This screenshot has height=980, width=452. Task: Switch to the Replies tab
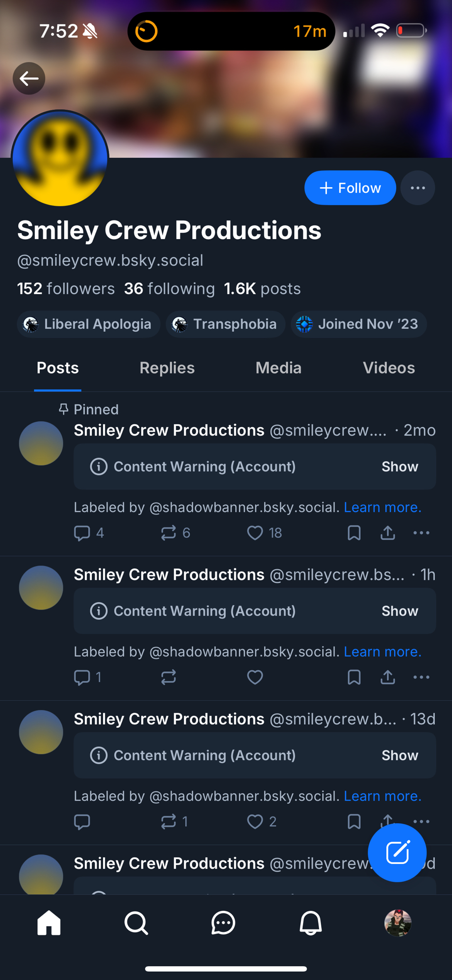click(x=167, y=368)
